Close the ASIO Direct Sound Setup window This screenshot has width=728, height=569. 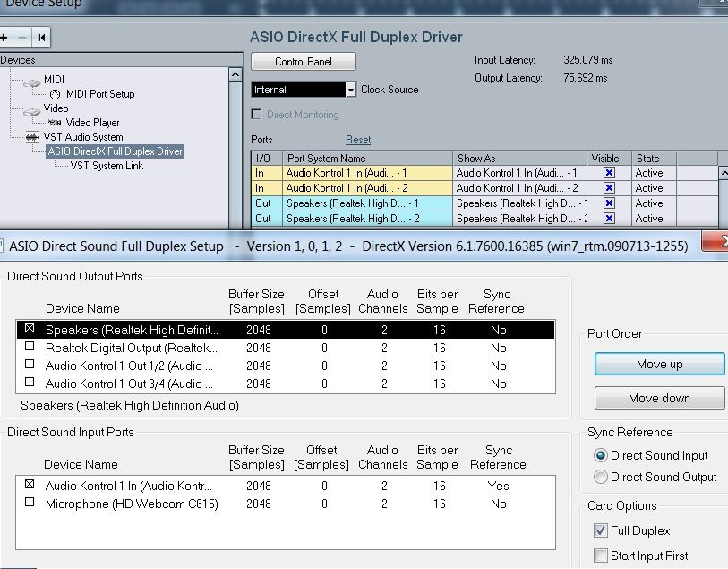click(x=716, y=241)
